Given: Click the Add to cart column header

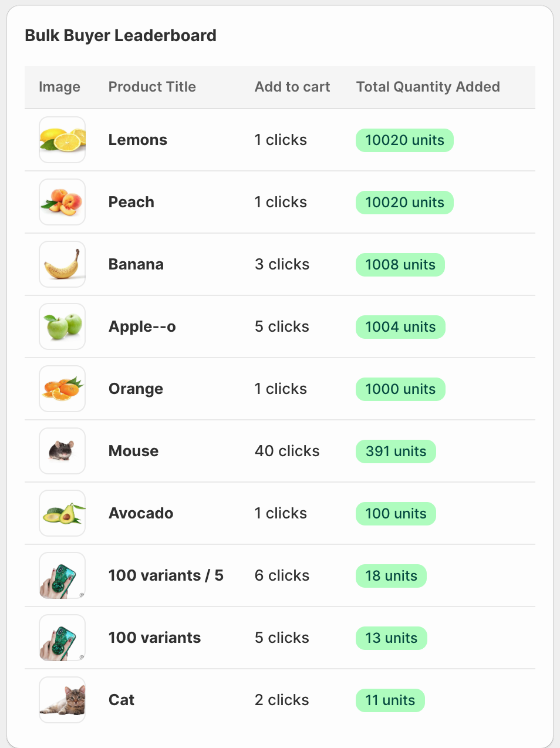Looking at the screenshot, I should (x=292, y=87).
